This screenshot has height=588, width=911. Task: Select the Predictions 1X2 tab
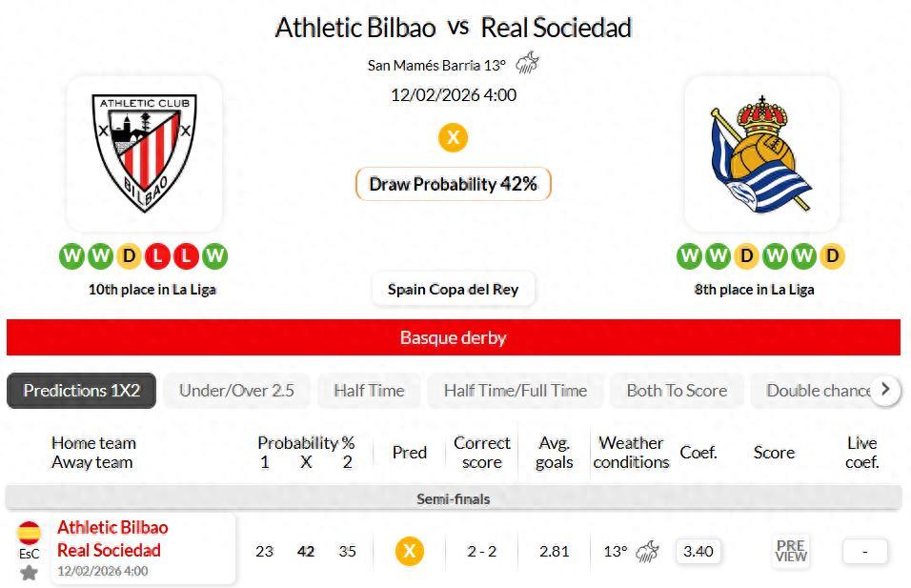pyautogui.click(x=82, y=391)
